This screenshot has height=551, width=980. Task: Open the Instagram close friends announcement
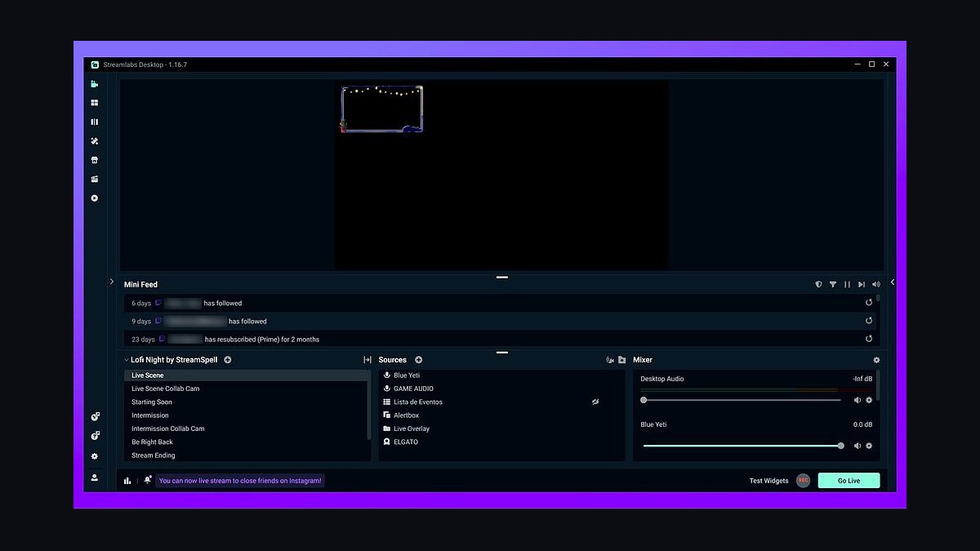[240, 481]
